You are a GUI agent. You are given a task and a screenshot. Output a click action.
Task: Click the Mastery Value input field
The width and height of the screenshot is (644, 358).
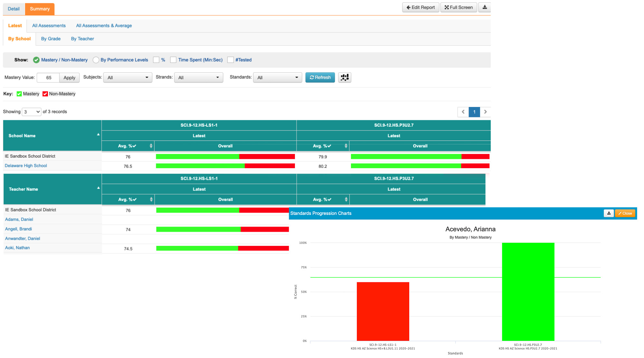tap(48, 78)
